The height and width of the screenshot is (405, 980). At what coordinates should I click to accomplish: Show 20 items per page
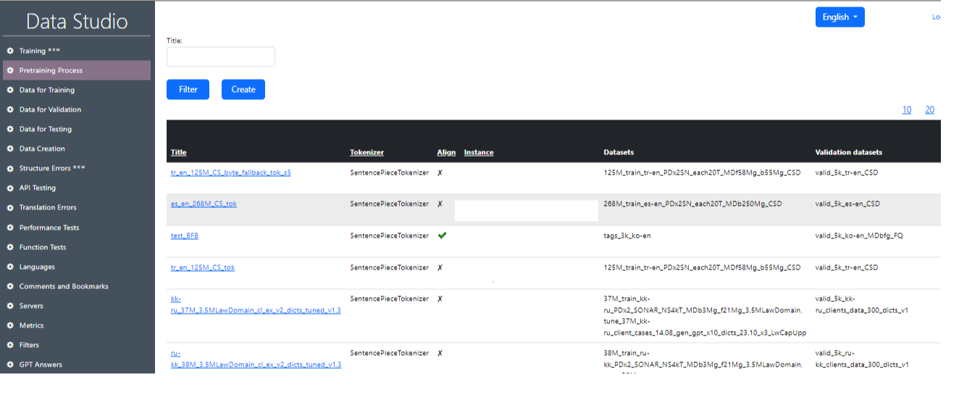tap(929, 110)
